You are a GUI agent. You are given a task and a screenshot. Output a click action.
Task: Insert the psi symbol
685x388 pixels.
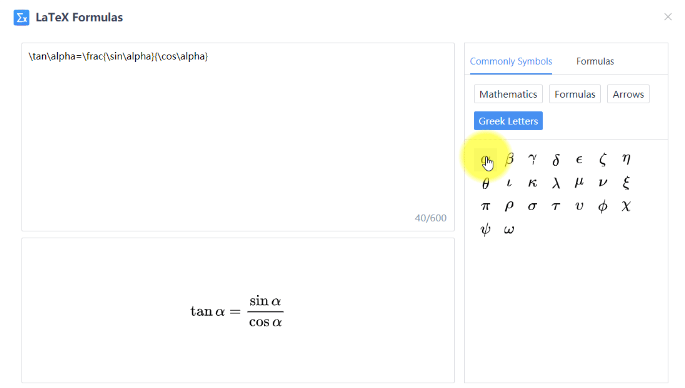coord(485,230)
